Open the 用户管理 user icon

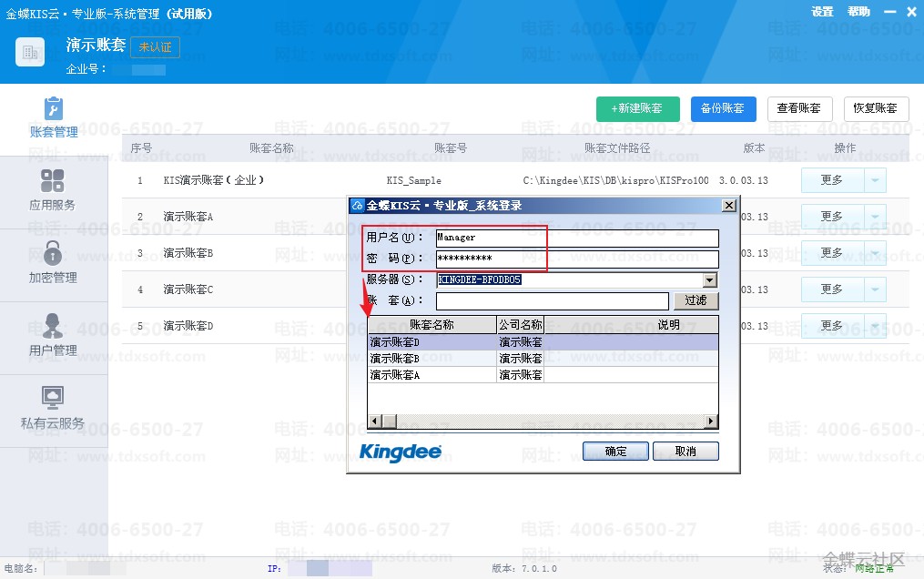tap(53, 326)
